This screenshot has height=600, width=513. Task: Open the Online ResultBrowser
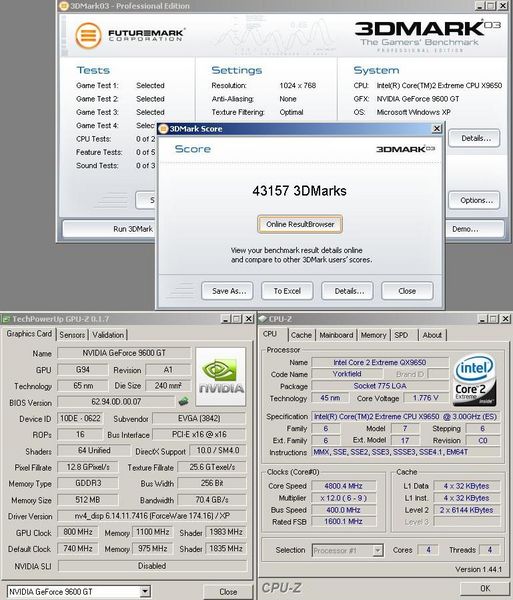300,225
